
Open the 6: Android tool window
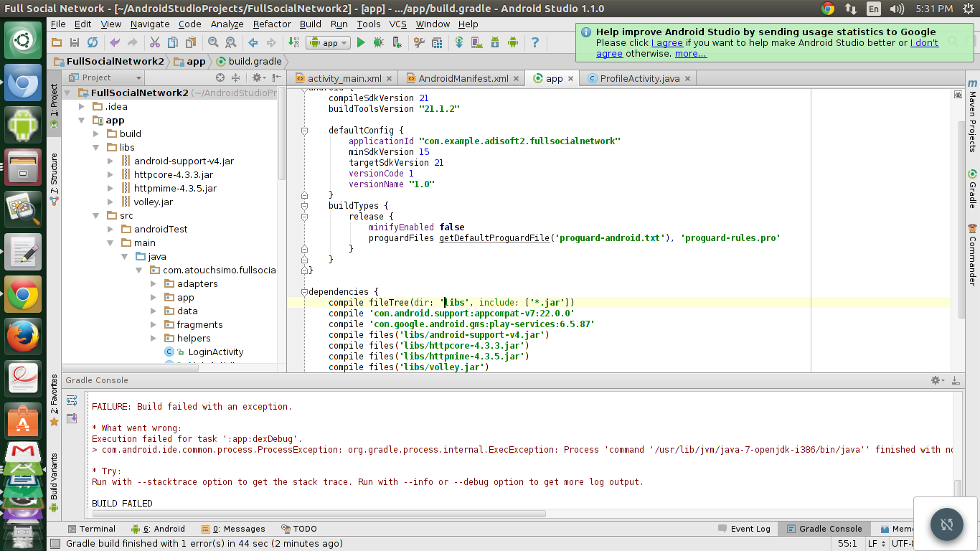point(158,529)
